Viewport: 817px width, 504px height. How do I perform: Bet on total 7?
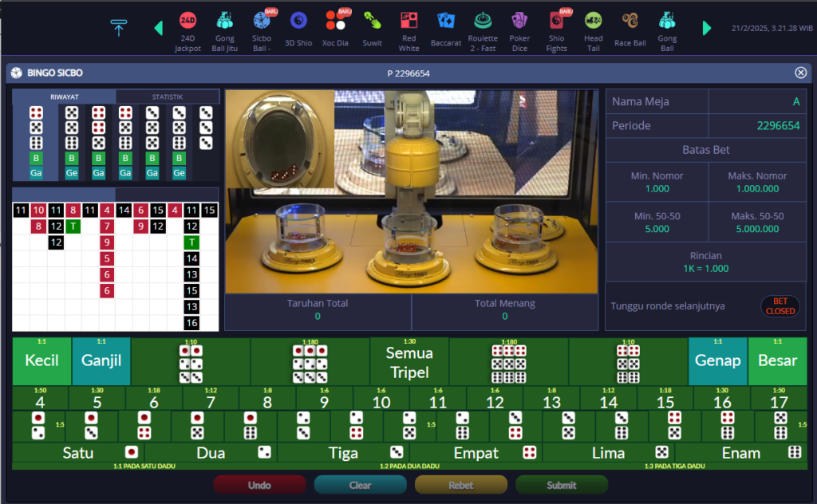click(211, 398)
